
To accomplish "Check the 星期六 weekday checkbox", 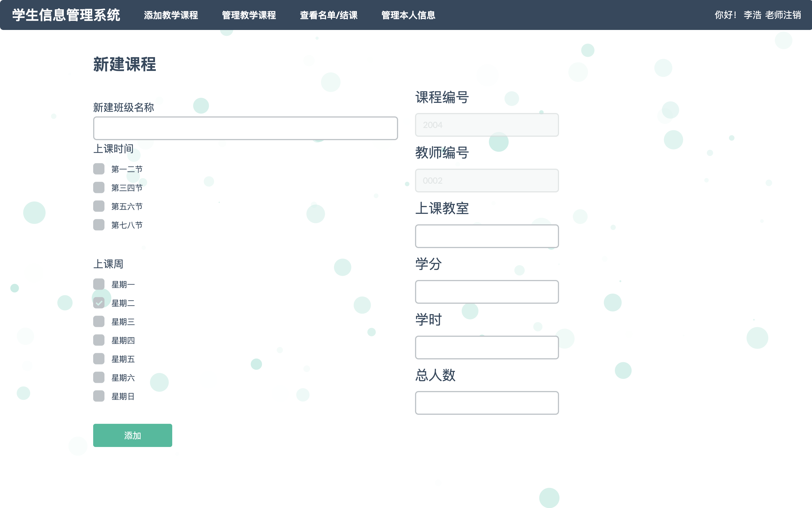I will 99,378.
